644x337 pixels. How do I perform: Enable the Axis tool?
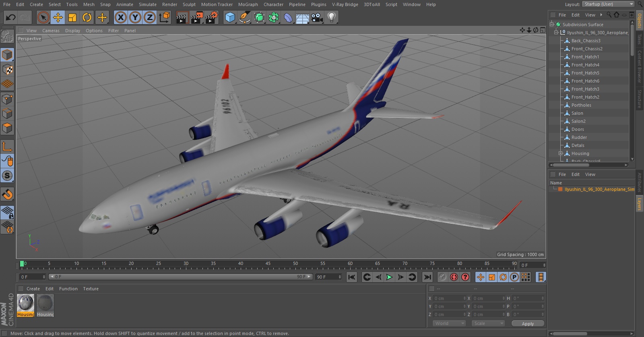pyautogui.click(x=7, y=147)
